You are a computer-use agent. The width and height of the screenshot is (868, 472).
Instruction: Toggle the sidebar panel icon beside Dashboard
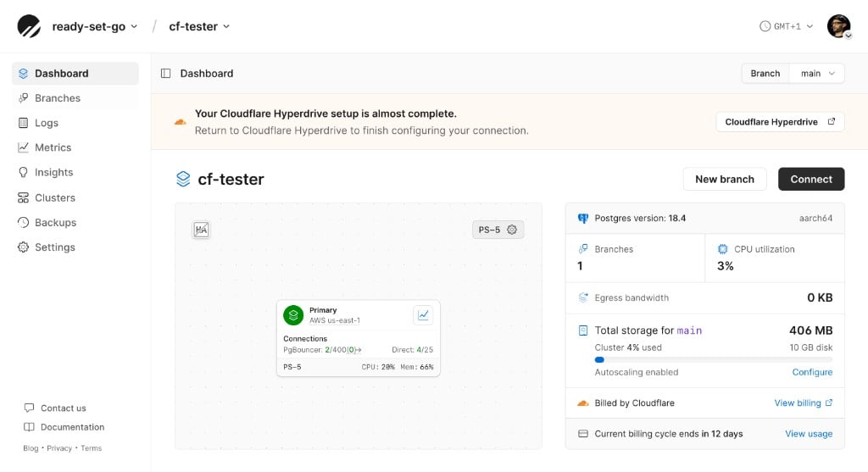coord(165,74)
